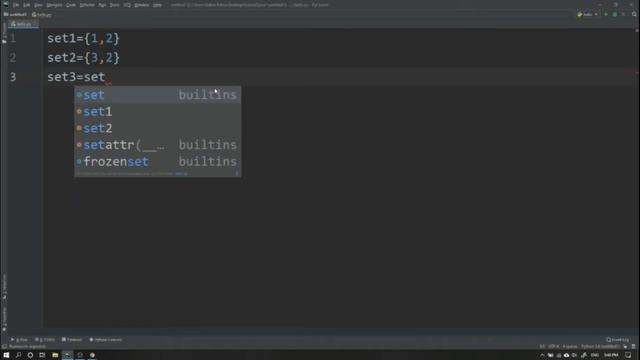Click the untitled1 project breadcrumb
The image size is (640, 360).
pyautogui.click(x=15, y=15)
